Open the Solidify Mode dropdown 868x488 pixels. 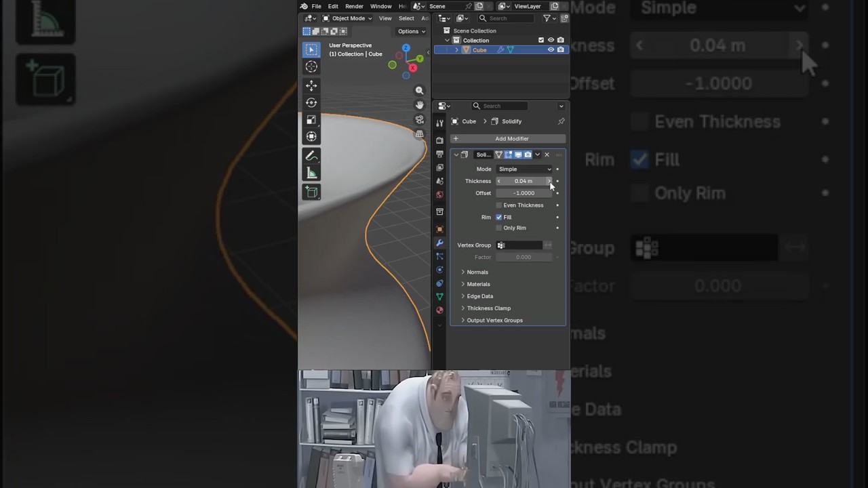point(525,169)
